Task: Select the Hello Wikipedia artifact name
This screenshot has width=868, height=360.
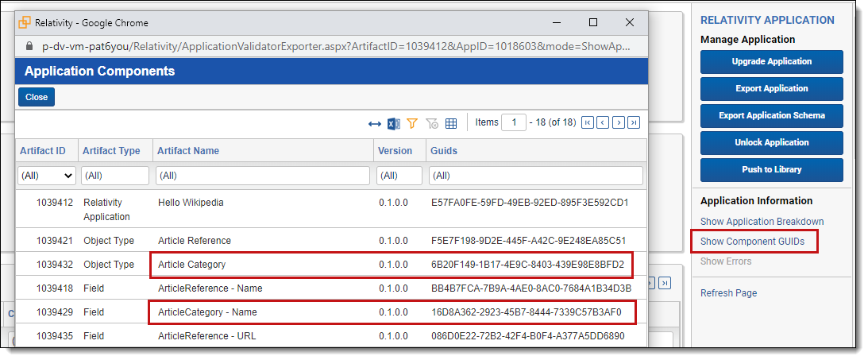Action: [191, 203]
